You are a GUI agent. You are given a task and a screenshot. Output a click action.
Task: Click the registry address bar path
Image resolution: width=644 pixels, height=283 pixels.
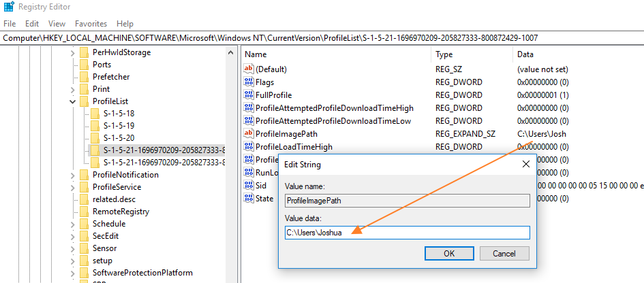[271, 38]
